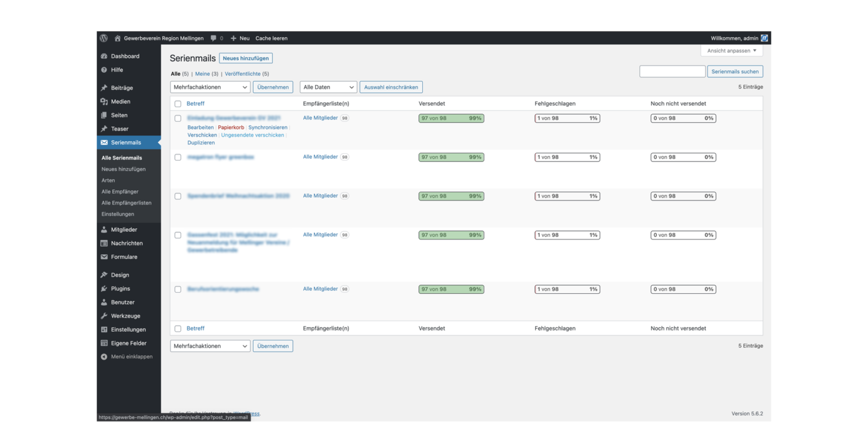
Task: Expand the Ansicht anpassen panel
Action: (x=732, y=51)
